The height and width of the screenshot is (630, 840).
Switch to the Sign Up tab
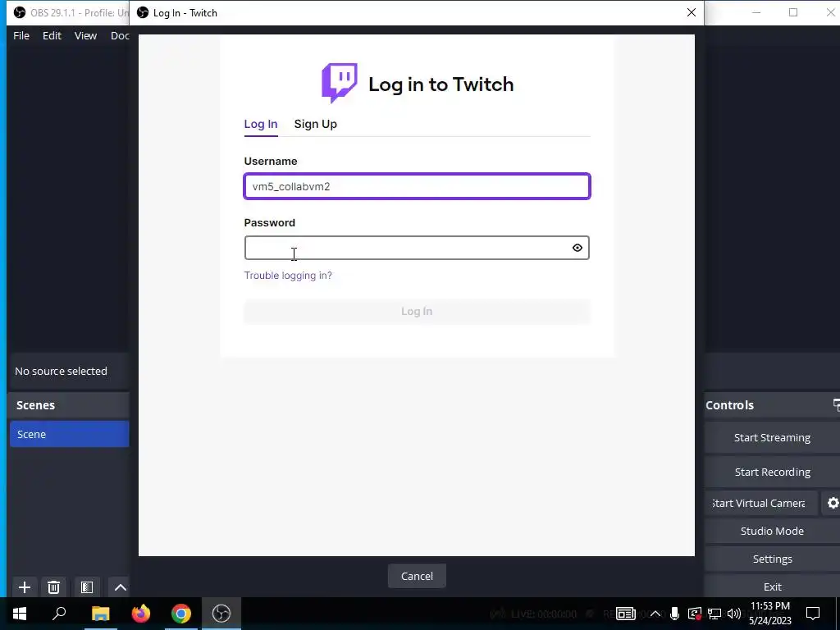[316, 124]
